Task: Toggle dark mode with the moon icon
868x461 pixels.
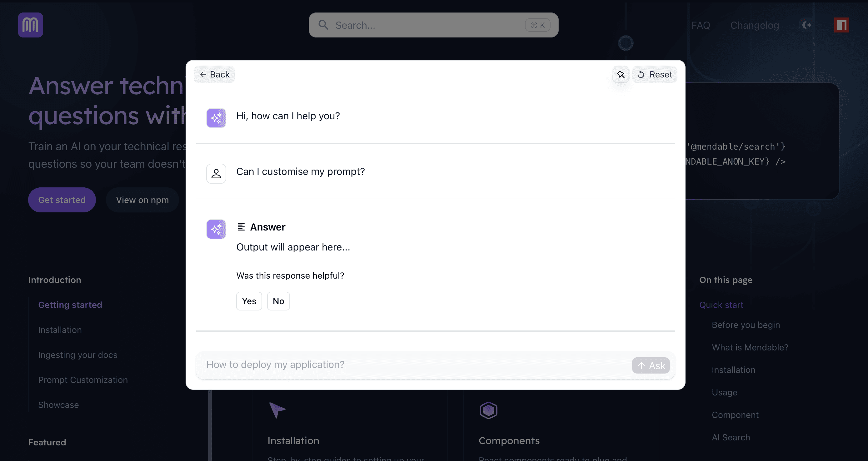Action: click(807, 25)
